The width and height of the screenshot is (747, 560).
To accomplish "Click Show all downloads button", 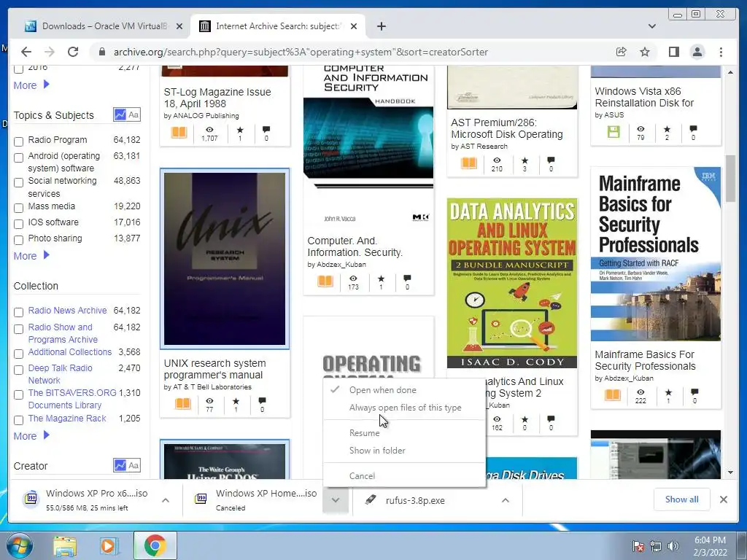I will point(682,499).
